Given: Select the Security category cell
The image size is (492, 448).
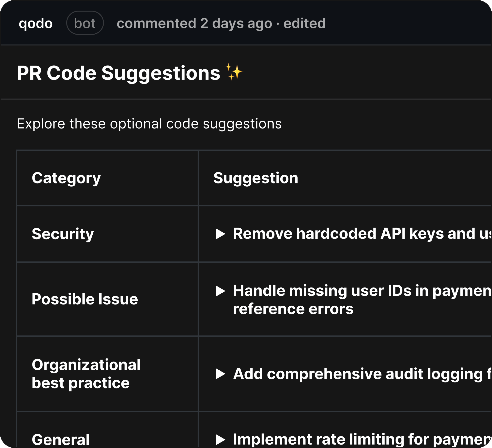Looking at the screenshot, I should pos(63,234).
